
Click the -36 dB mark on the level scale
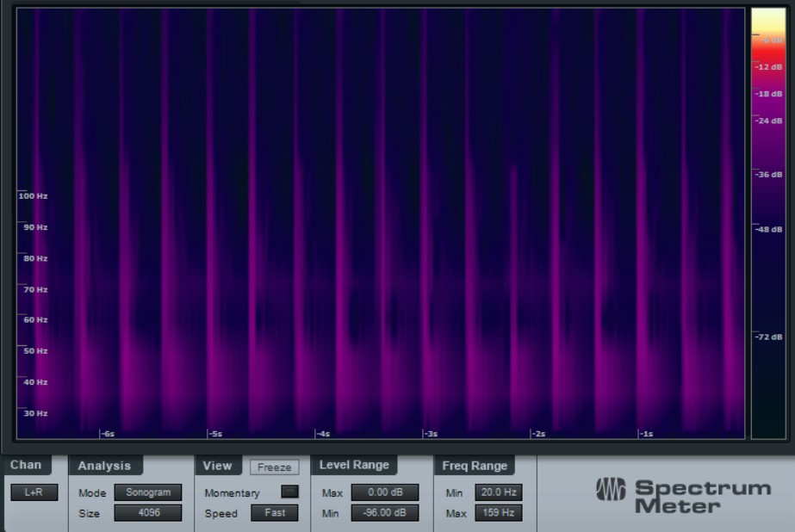click(768, 174)
